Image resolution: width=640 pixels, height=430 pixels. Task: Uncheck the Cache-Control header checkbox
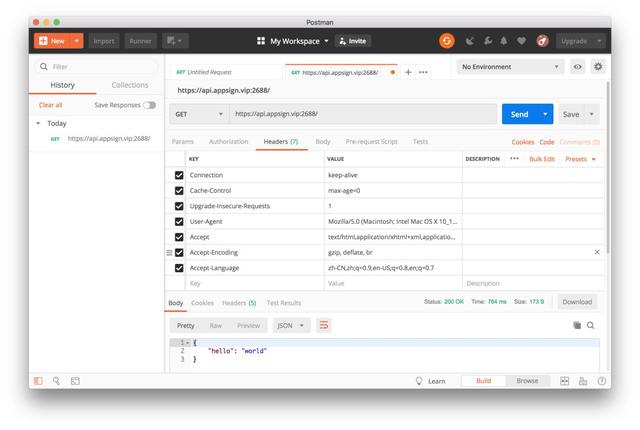pos(179,191)
